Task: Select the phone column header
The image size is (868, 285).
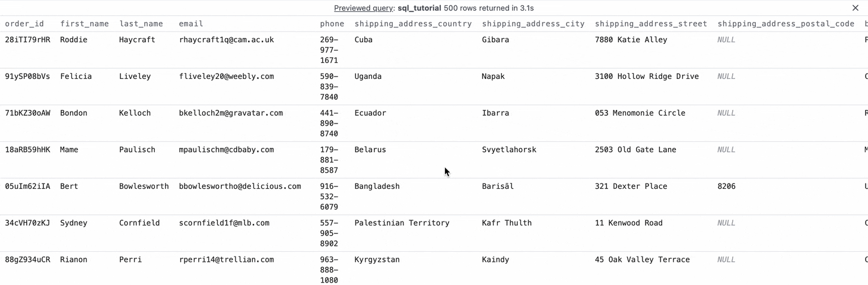Action: [x=332, y=24]
